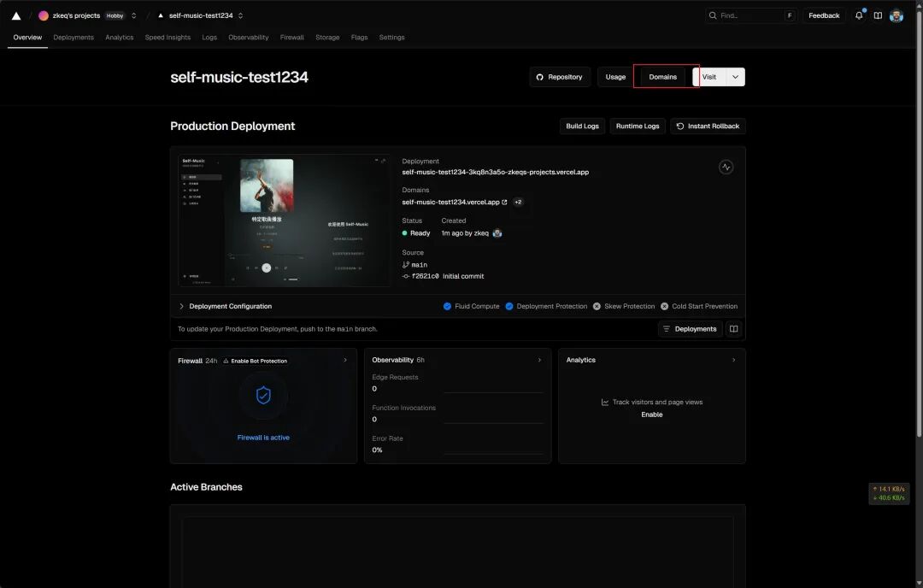923x588 pixels.
Task: Click the book icon next to Deployments button
Action: tap(733, 329)
